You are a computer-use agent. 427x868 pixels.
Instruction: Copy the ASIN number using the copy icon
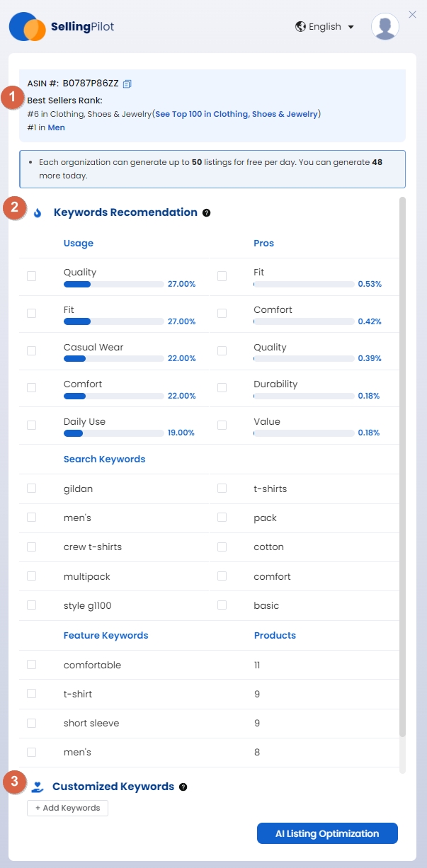point(127,84)
